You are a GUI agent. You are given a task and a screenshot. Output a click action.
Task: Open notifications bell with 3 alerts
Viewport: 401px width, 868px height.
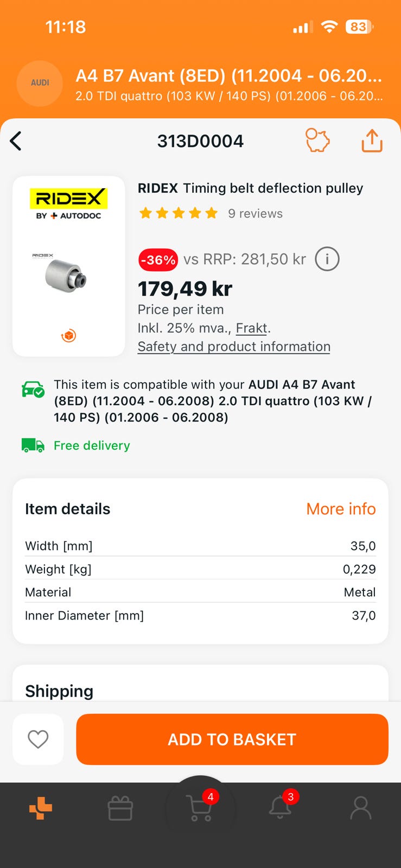[281, 808]
